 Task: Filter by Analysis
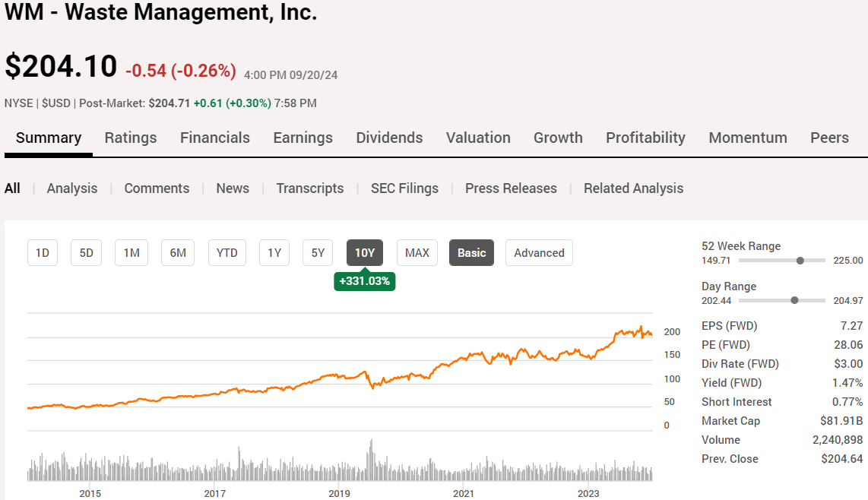72,188
